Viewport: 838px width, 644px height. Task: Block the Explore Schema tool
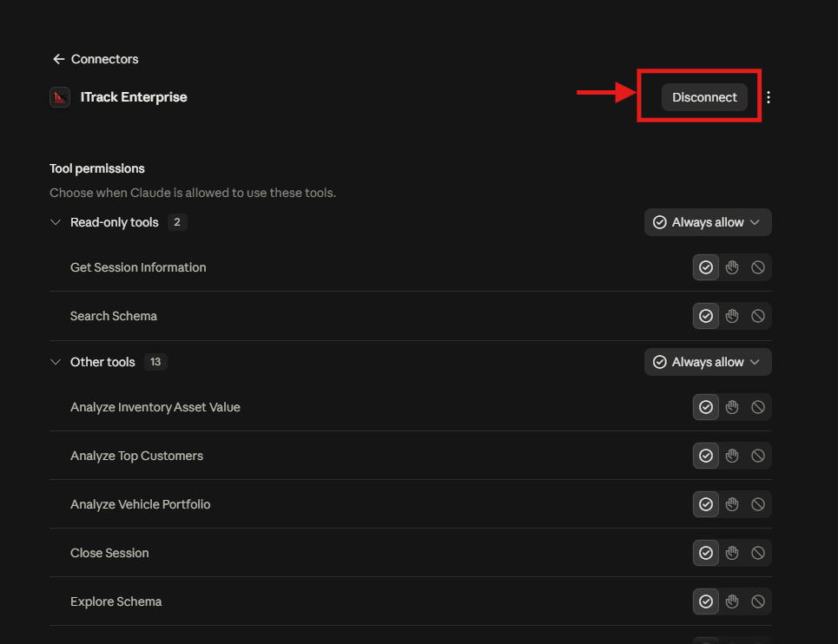click(758, 601)
